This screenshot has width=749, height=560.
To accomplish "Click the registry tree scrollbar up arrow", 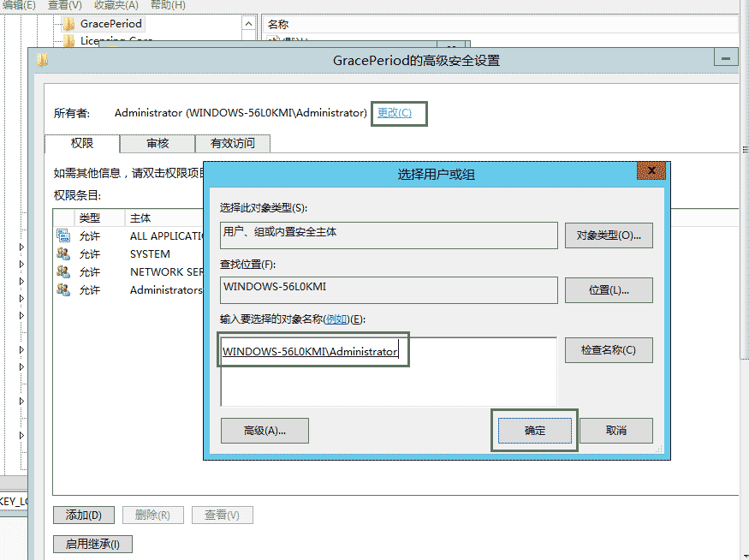I will (249, 23).
